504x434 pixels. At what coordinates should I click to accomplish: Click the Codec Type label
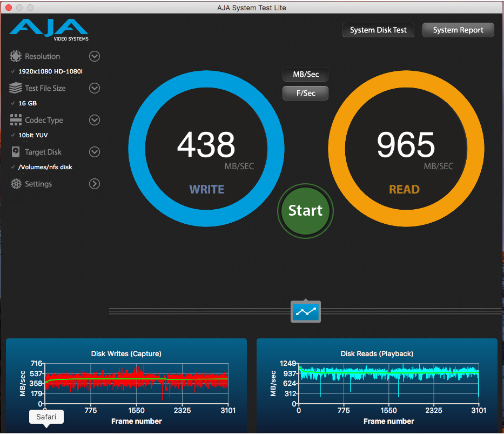(x=44, y=120)
